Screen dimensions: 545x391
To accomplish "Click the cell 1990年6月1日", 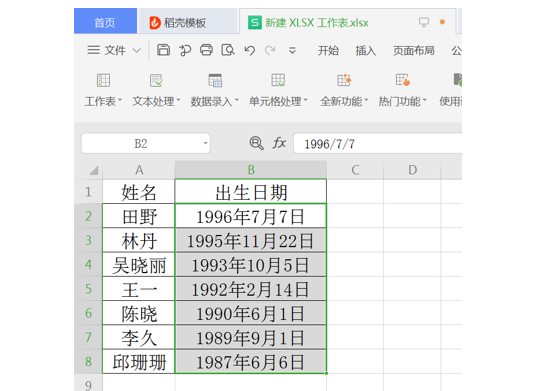I will tap(251, 313).
